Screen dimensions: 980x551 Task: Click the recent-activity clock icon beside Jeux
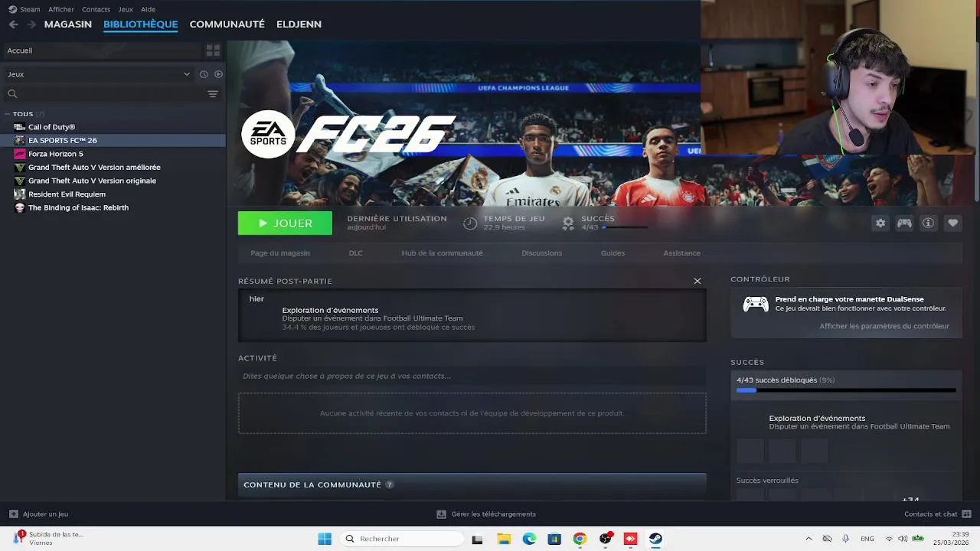(204, 74)
